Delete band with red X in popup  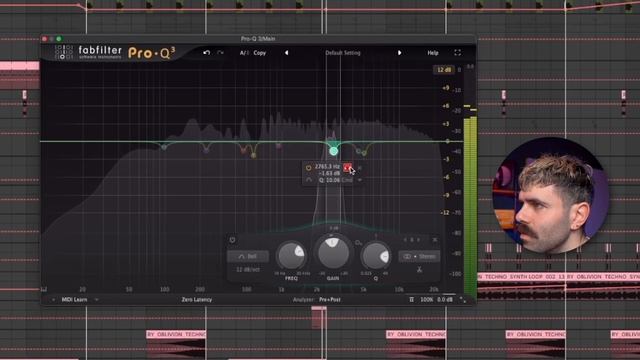347,167
